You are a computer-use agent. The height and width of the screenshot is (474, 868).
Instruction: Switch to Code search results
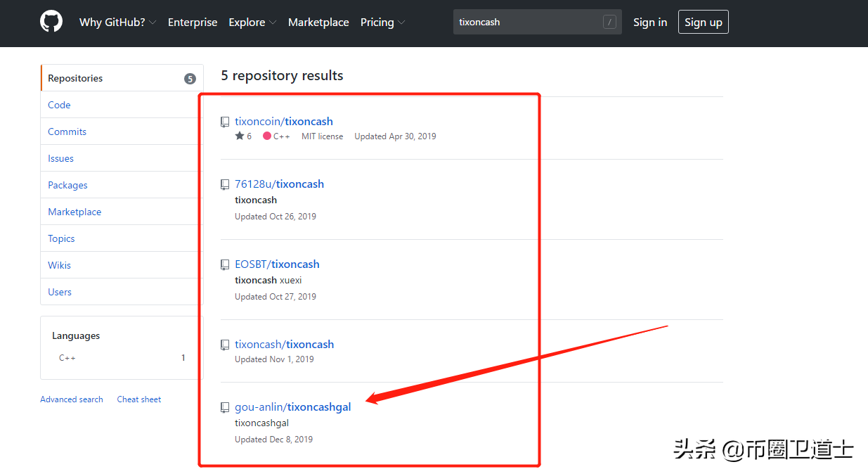[122, 105]
